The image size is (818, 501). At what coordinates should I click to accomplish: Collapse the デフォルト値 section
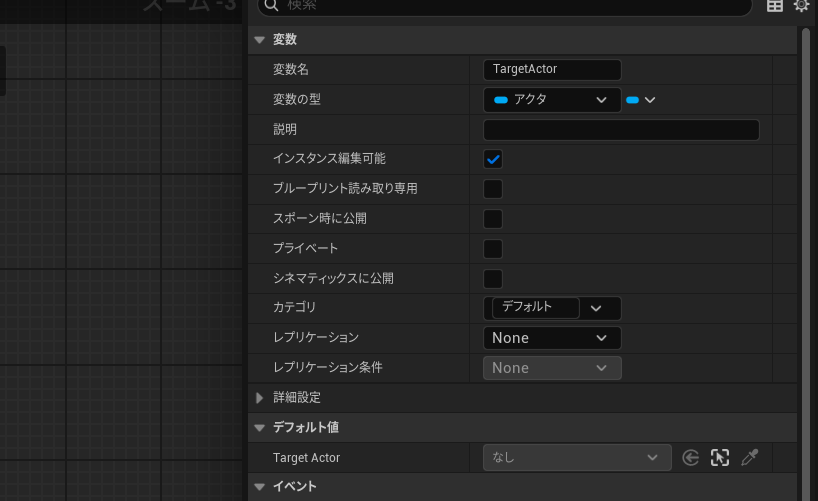259,428
